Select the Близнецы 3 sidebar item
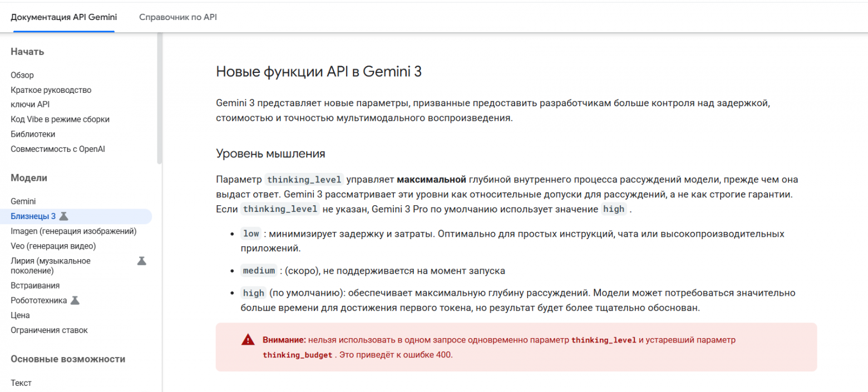 76,216
